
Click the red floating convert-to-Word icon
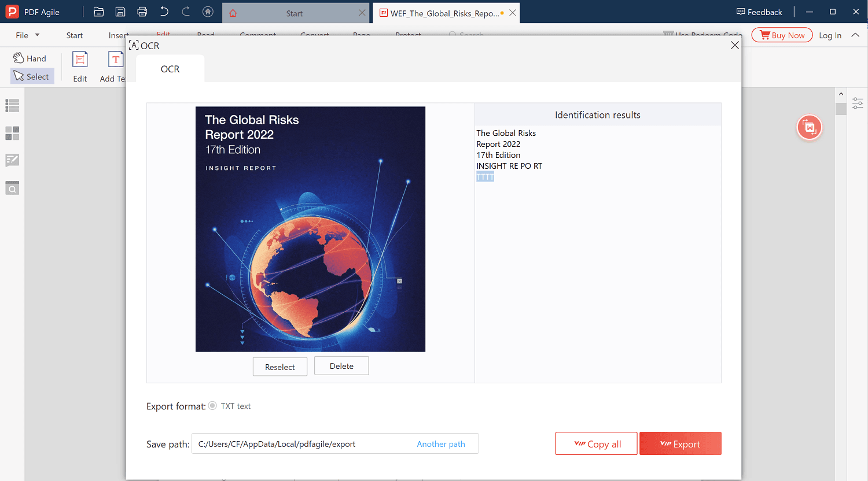click(x=809, y=127)
